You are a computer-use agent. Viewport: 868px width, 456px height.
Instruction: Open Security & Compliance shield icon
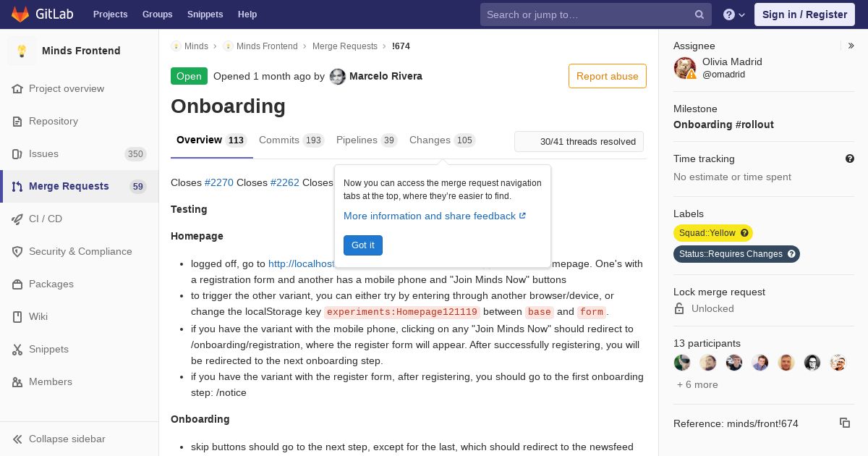17,252
